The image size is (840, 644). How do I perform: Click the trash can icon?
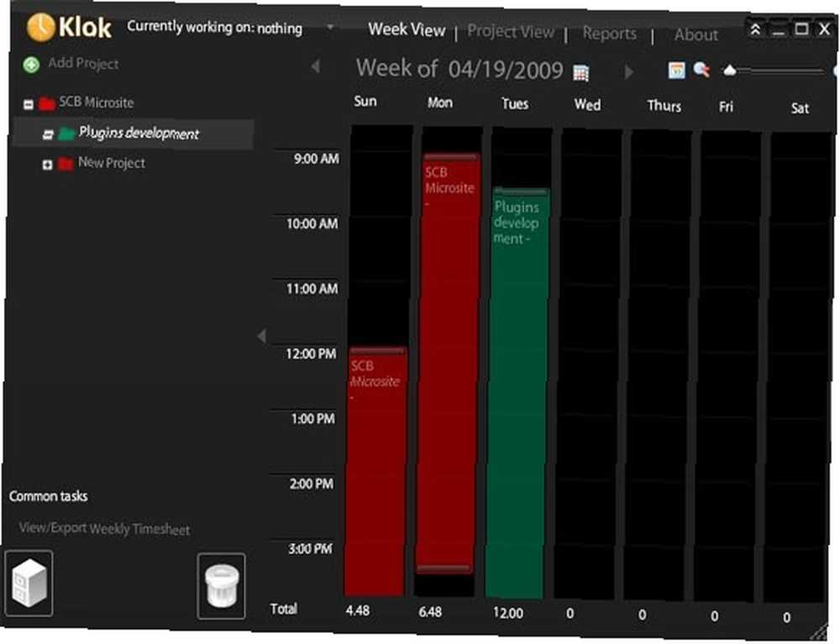coord(221,586)
